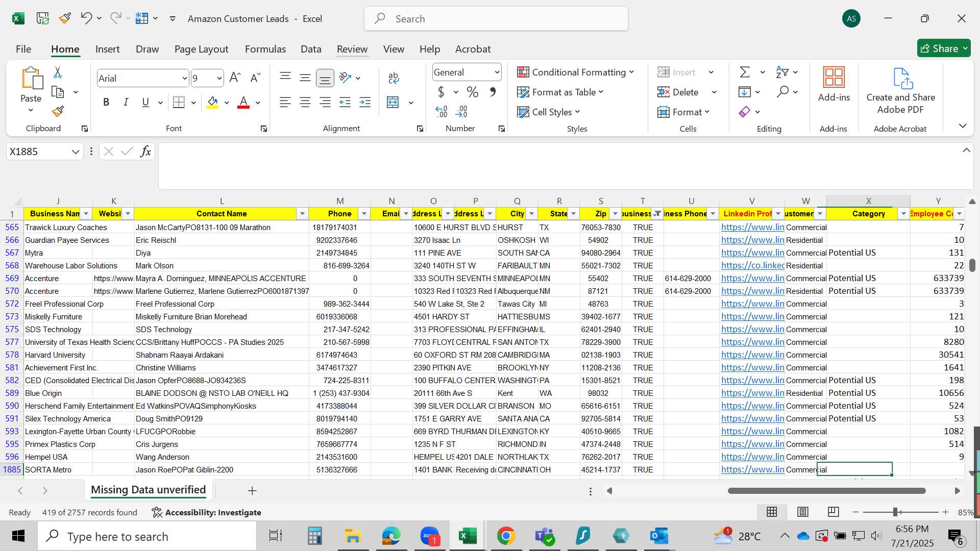Click the Cut scissors icon
The width and height of the screenshot is (980, 551).
click(58, 72)
